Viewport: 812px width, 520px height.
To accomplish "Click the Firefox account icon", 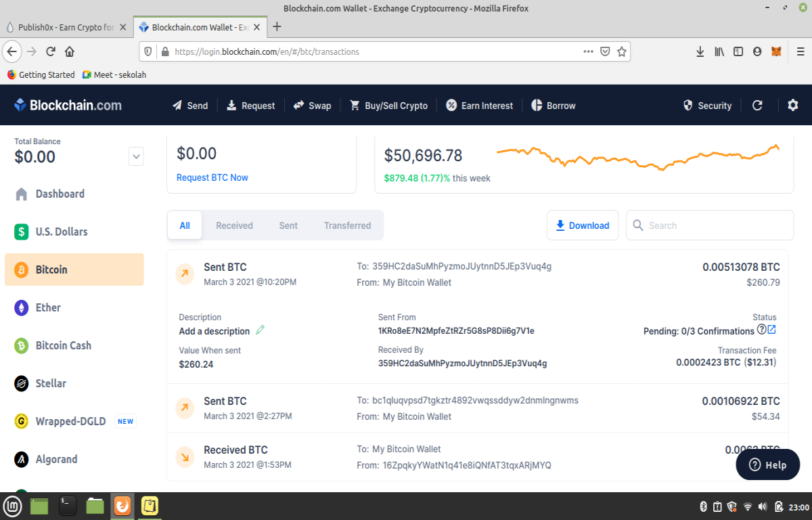I will 757,51.
